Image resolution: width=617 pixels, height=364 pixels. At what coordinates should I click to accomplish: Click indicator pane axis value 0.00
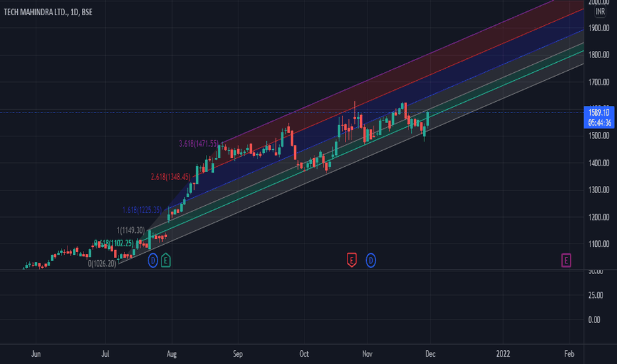pos(594,320)
